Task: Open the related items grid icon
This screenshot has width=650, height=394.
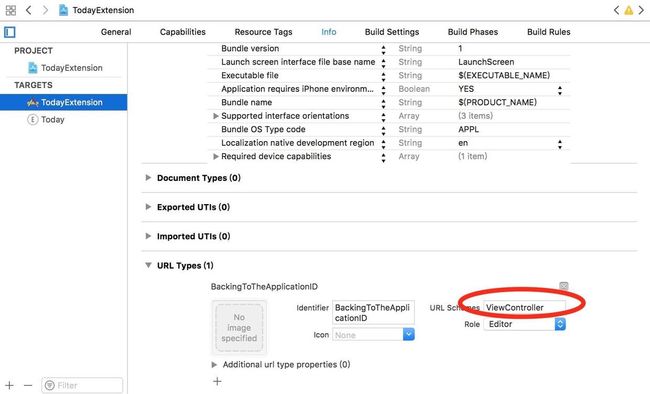Action: 11,10
